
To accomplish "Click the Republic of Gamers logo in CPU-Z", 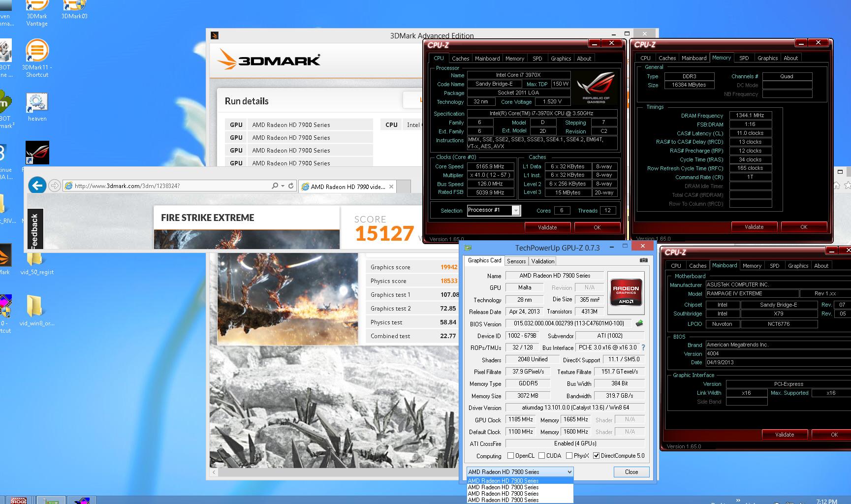I will tap(596, 87).
